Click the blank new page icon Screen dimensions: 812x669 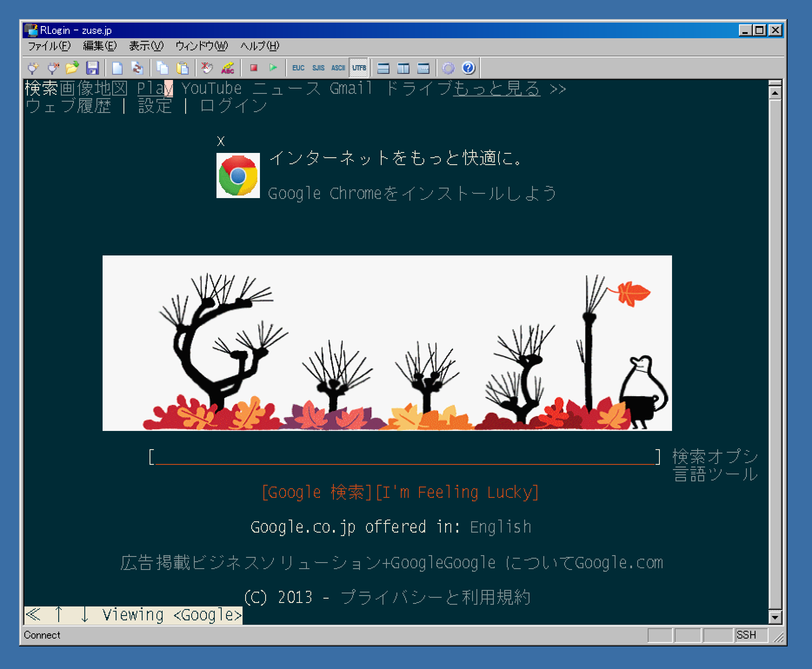coord(117,68)
